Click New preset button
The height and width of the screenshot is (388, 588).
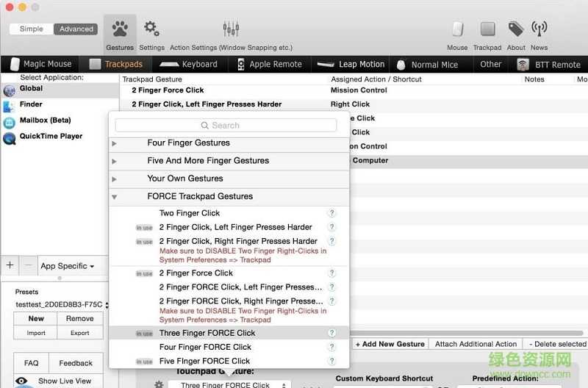pyautogui.click(x=36, y=318)
